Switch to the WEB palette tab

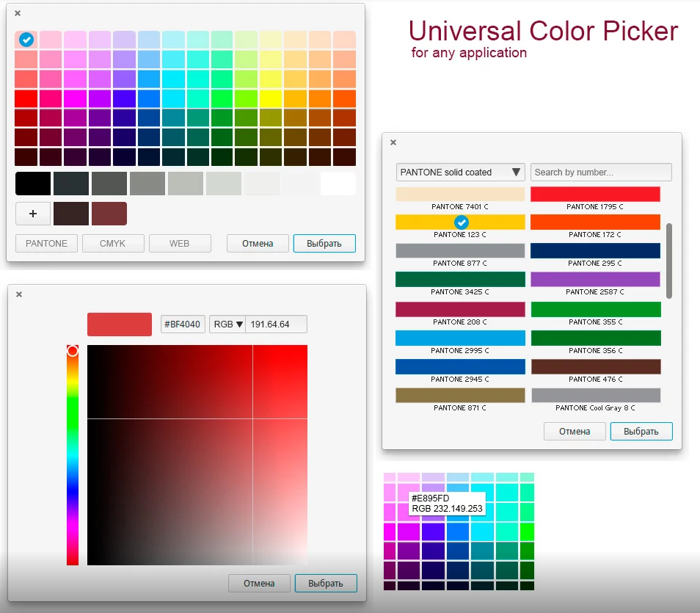[180, 244]
